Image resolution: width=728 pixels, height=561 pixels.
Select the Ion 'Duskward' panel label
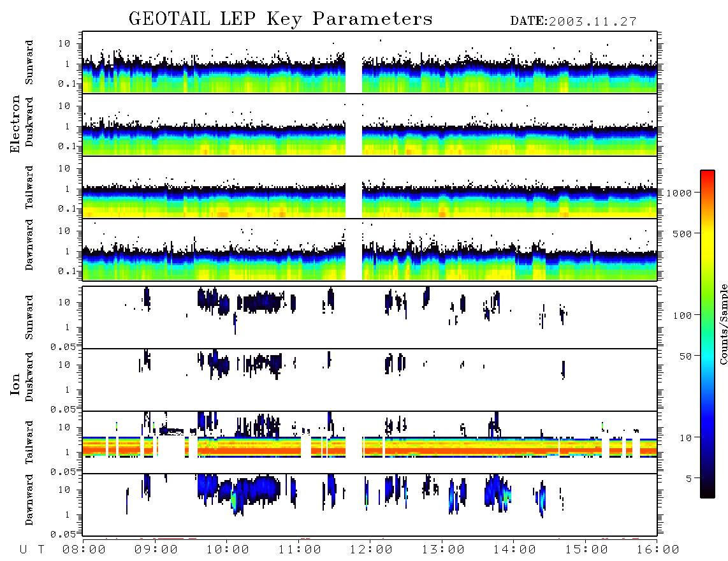coord(29,377)
